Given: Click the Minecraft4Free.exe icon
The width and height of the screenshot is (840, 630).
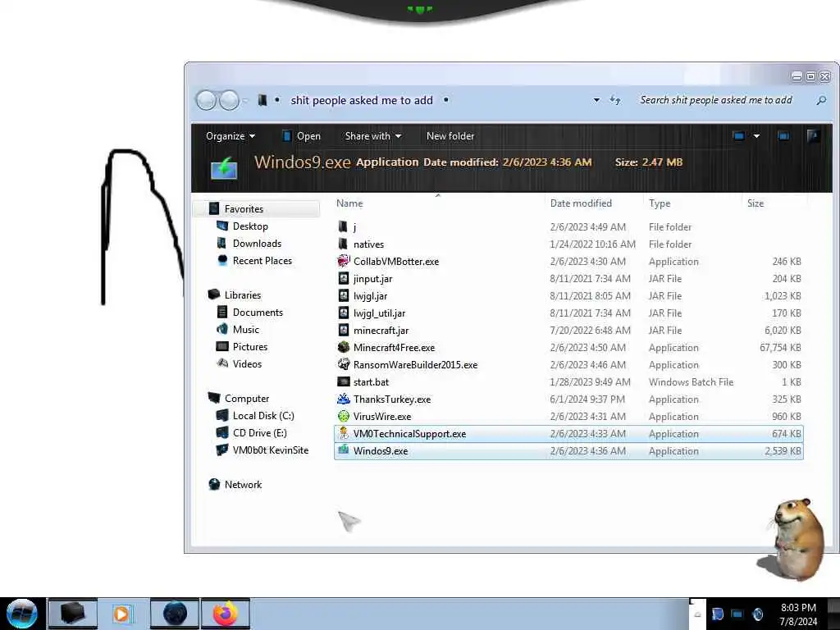Looking at the screenshot, I should 344,347.
